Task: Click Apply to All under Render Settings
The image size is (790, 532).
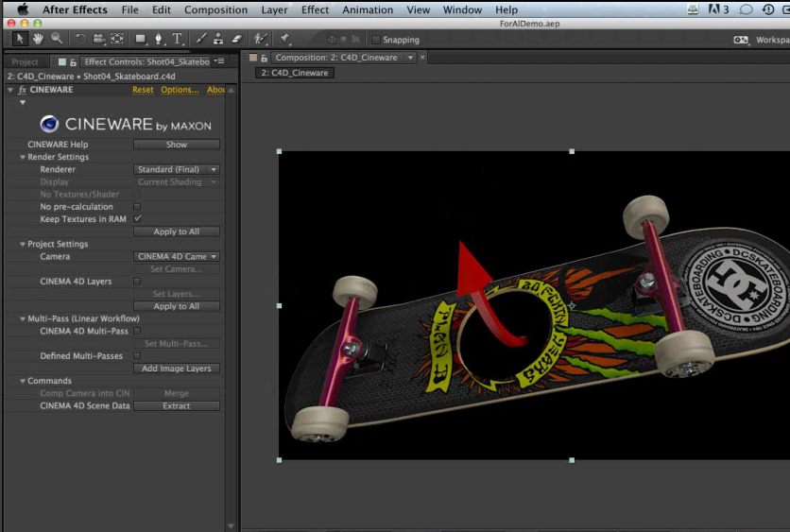Action: point(177,232)
